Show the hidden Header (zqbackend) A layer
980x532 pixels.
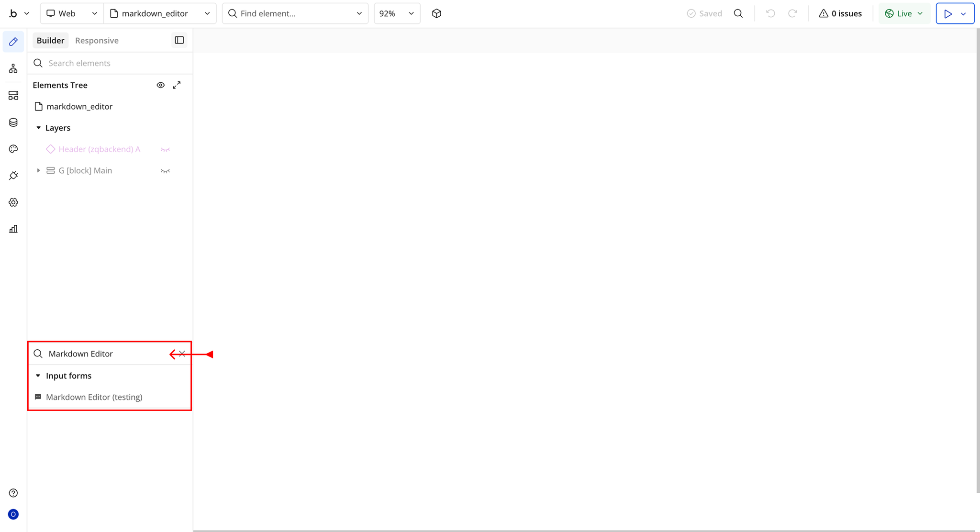point(165,150)
